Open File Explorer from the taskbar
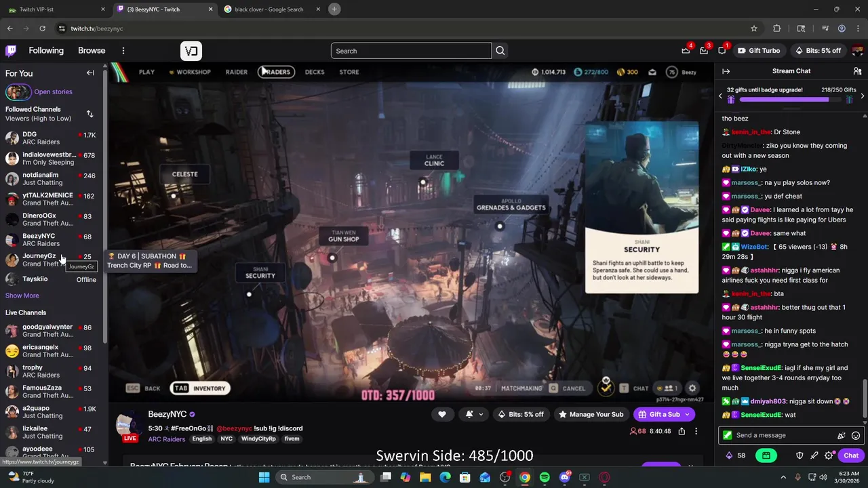The image size is (868, 488). [425, 477]
